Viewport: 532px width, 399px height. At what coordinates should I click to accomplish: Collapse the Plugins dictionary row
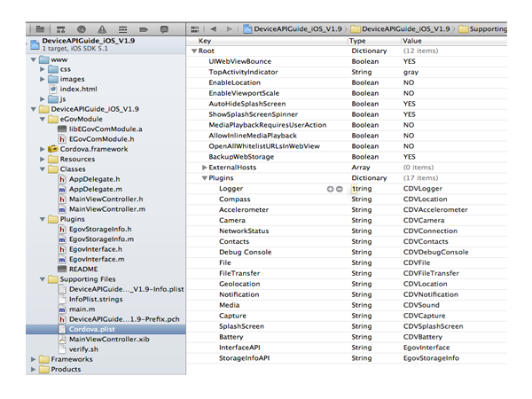[205, 178]
